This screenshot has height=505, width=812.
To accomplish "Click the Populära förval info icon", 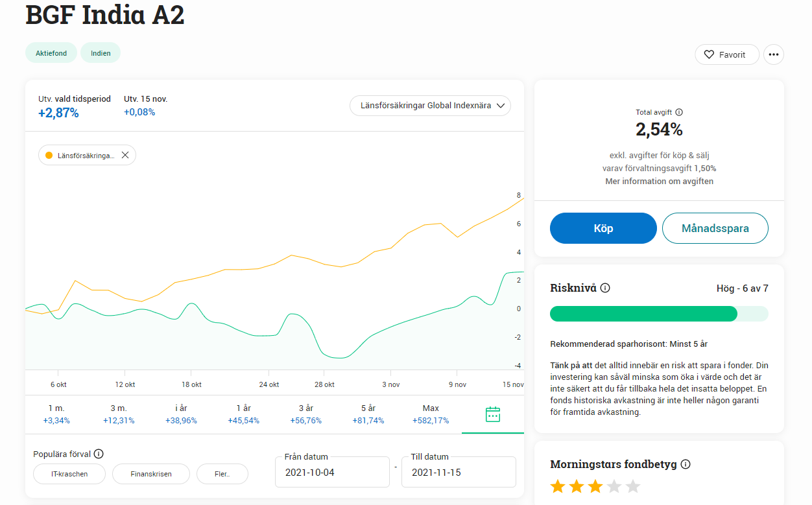I will tap(99, 454).
